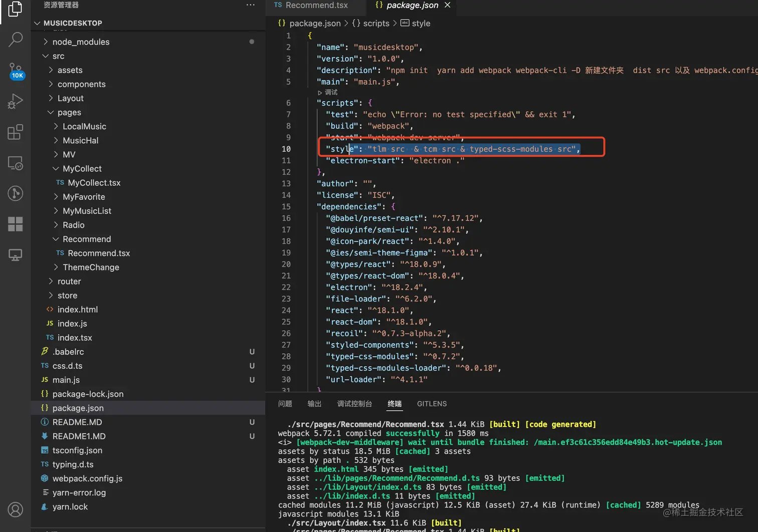The width and height of the screenshot is (758, 532).
Task: Open css.d.ts file
Action: tap(148, 366)
